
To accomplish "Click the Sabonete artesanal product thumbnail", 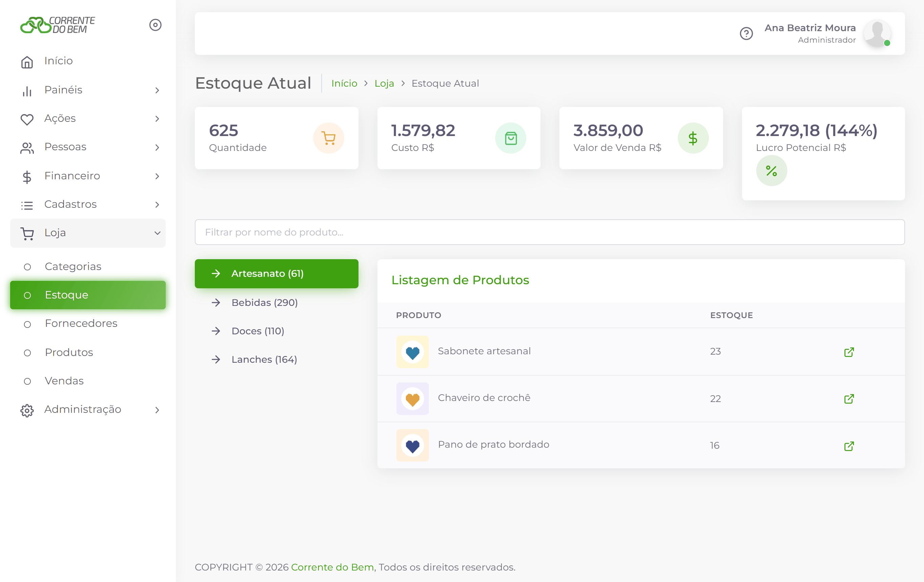I will click(x=413, y=352).
